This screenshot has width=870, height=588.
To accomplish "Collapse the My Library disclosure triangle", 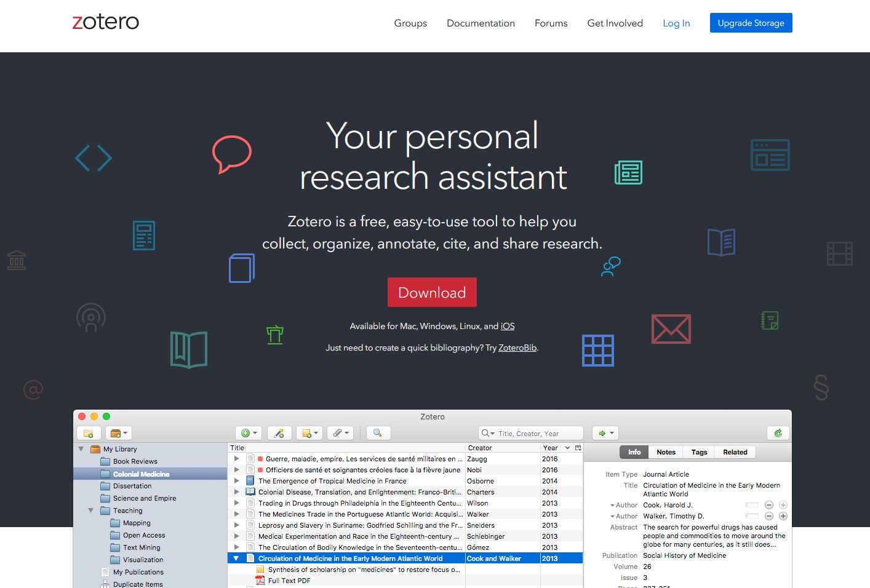I will pyautogui.click(x=81, y=448).
